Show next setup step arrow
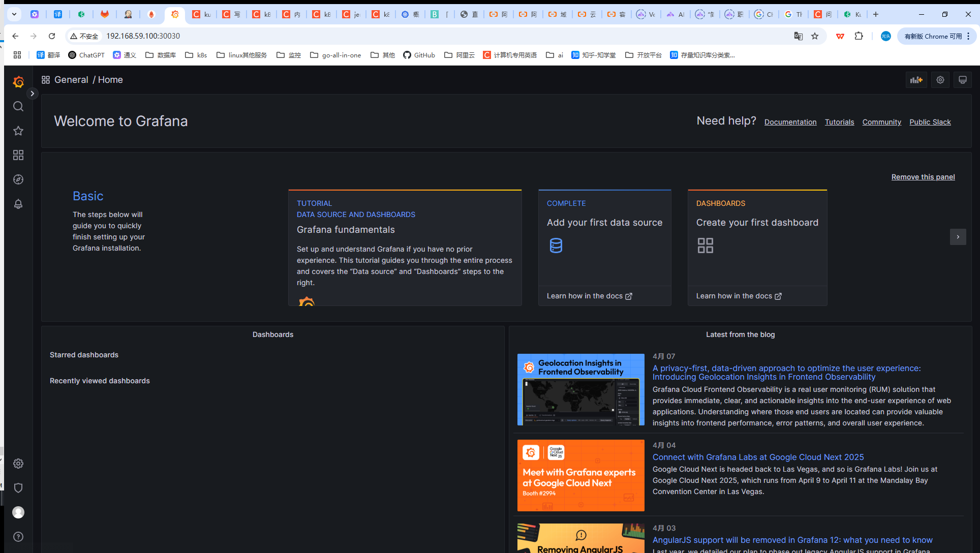This screenshot has height=553, width=980. (958, 237)
